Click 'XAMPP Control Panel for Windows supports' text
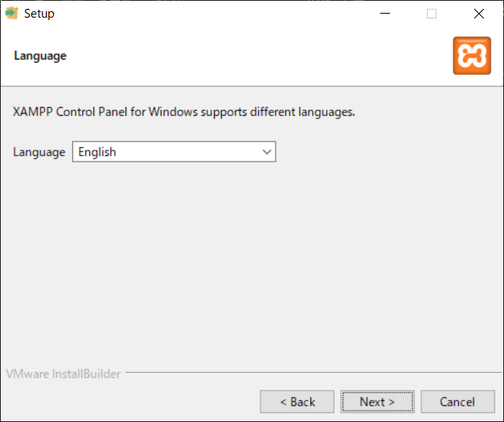Viewport: 504px width, 422px height. [x=130, y=113]
